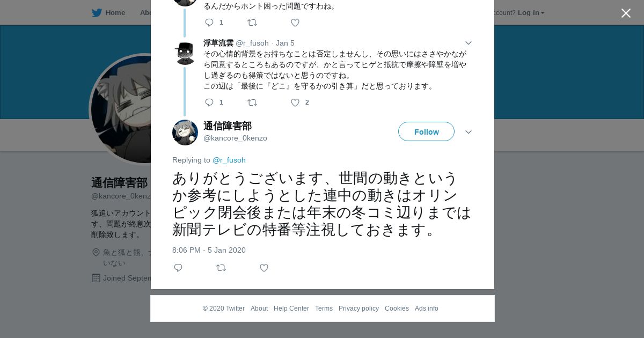Like the main tweet with the heart icon
The width and height of the screenshot is (644, 338).
[x=264, y=268]
